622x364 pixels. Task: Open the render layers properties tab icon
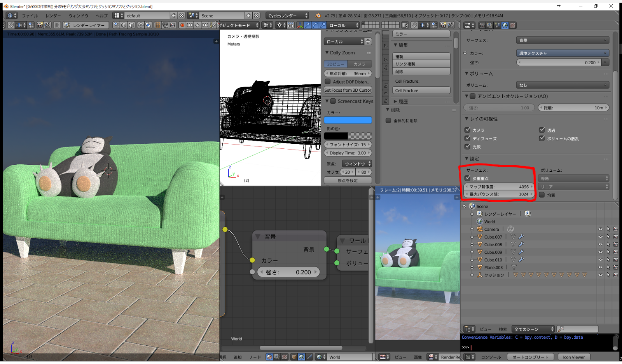coord(489,25)
